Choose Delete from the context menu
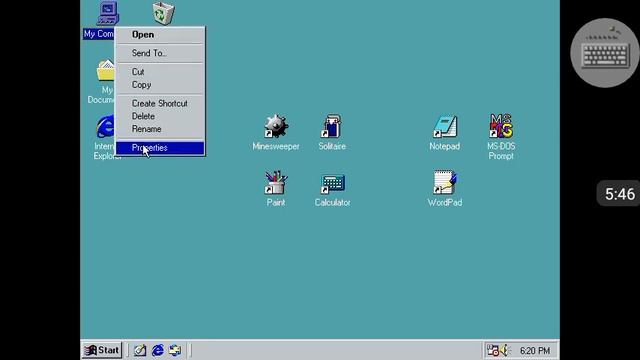 pyautogui.click(x=160, y=116)
